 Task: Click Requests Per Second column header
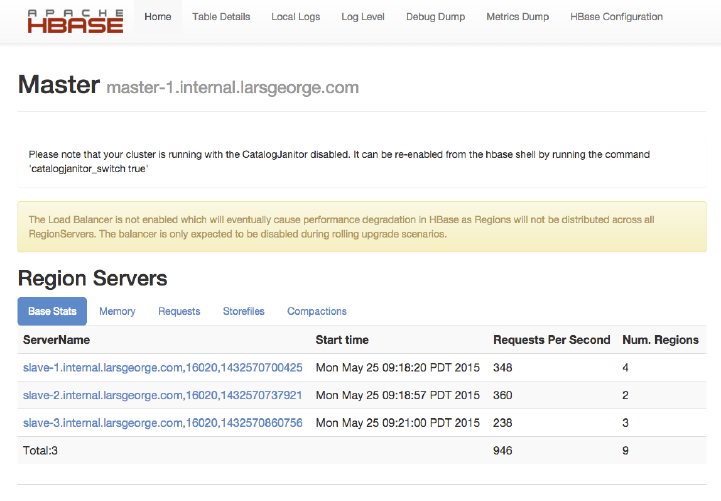pos(552,340)
